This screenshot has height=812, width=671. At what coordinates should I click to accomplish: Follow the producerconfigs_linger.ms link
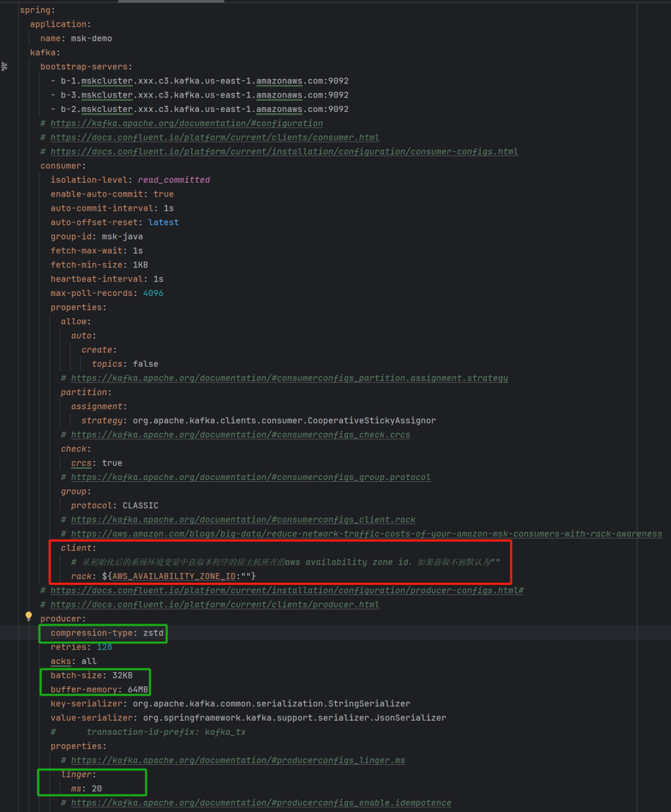click(238, 760)
